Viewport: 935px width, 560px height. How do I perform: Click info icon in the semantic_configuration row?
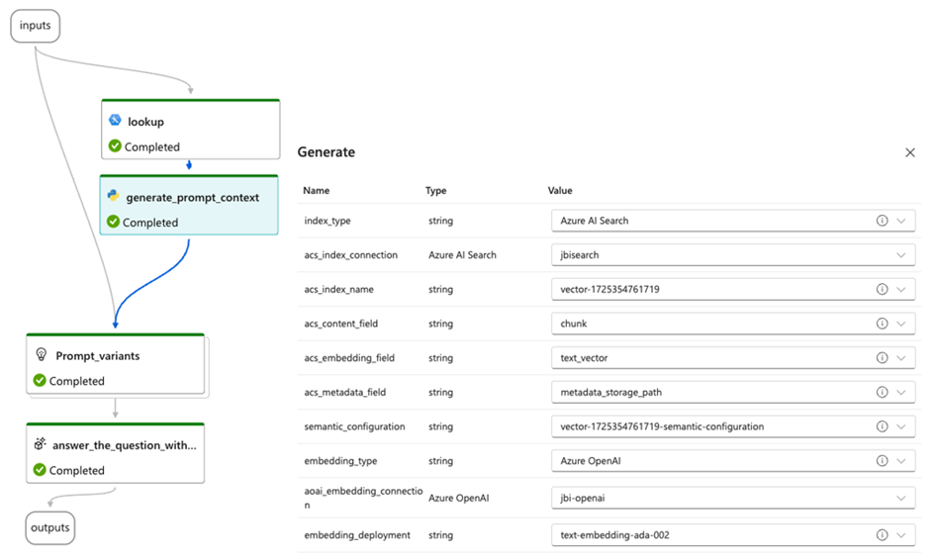pyautogui.click(x=882, y=426)
